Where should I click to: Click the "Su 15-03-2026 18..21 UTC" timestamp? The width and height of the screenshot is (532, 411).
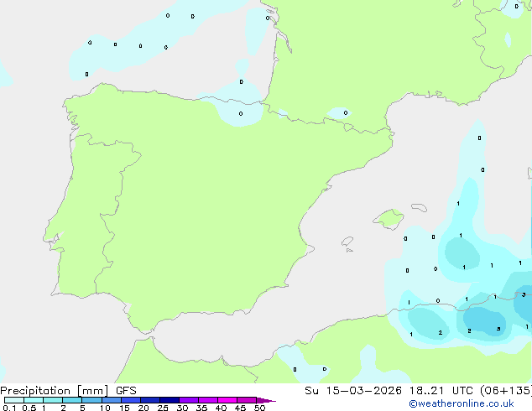[389, 391]
